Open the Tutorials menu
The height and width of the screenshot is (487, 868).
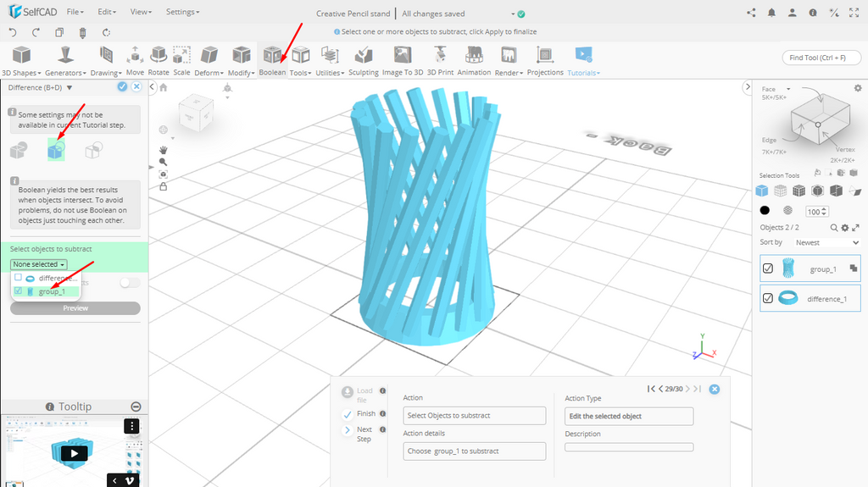pos(583,61)
